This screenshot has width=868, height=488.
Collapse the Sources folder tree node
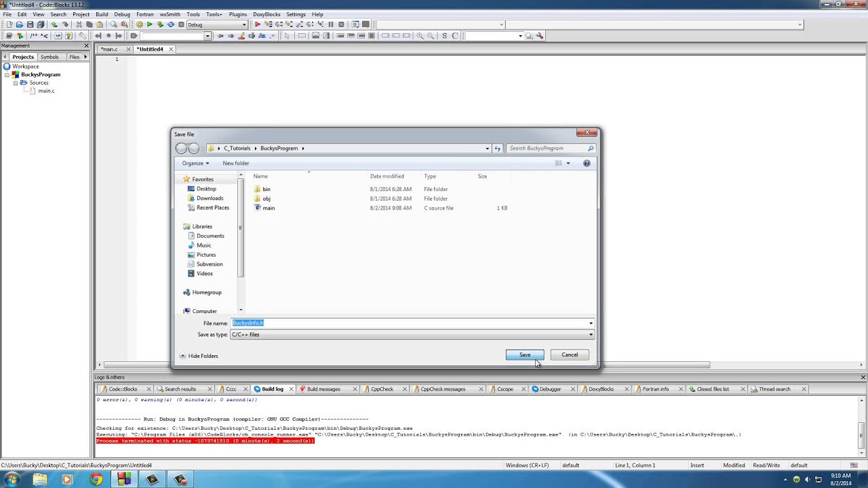pos(16,83)
